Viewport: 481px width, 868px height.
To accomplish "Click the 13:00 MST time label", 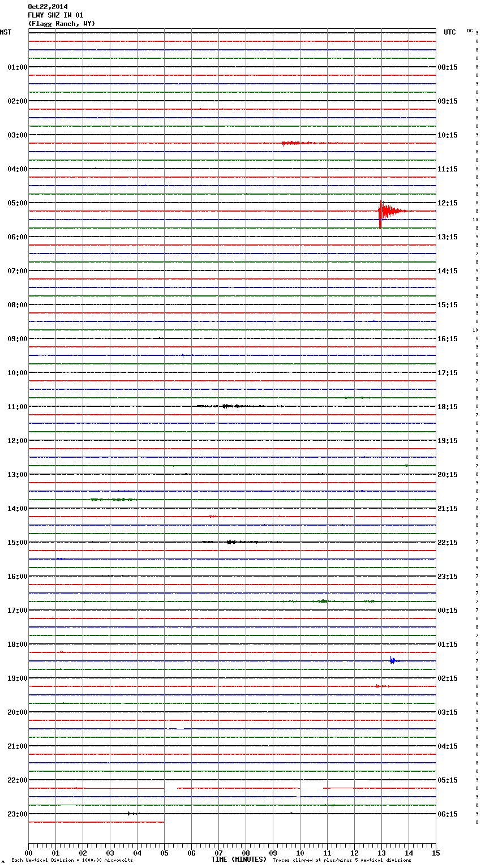I will click(18, 475).
